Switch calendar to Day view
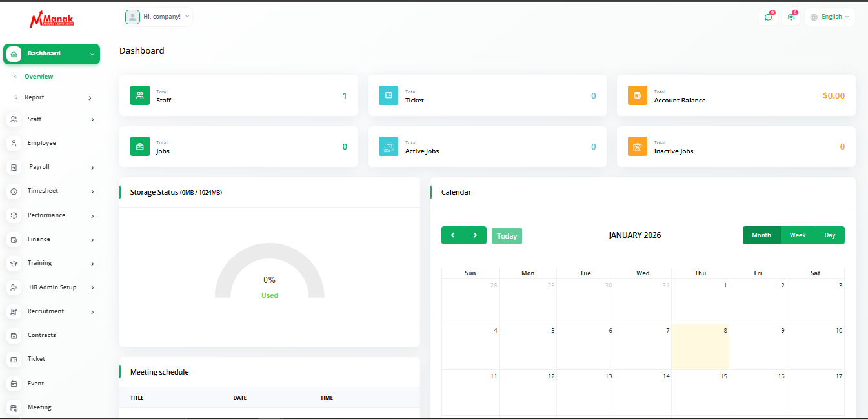 tap(830, 235)
